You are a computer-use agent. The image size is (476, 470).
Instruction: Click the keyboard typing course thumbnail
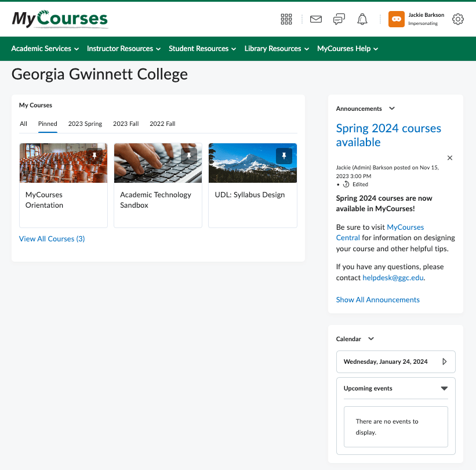tap(158, 163)
